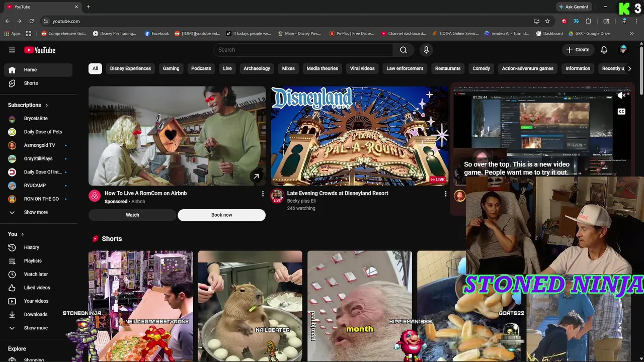The image size is (644, 362).
Task: Select the Comedy filter chip
Action: point(481,68)
